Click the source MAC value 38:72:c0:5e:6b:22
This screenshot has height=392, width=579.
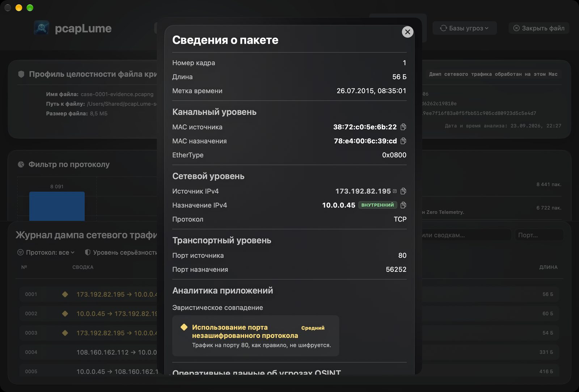tap(365, 127)
